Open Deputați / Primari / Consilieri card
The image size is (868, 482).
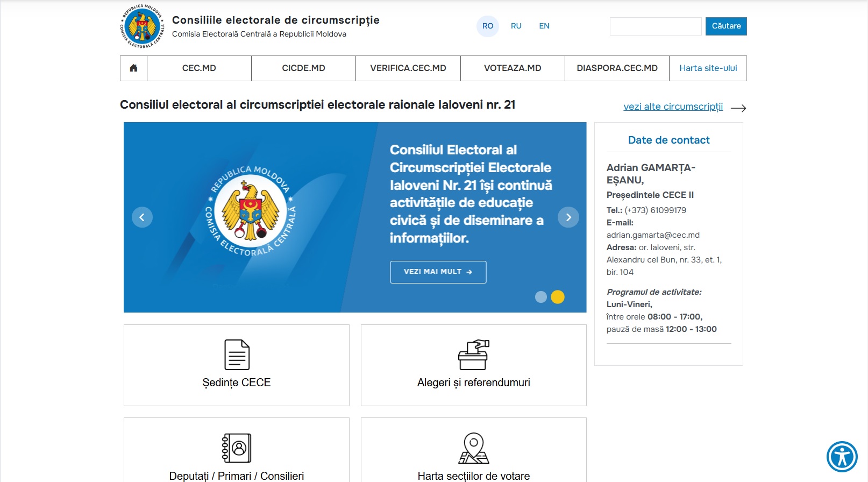tap(237, 450)
